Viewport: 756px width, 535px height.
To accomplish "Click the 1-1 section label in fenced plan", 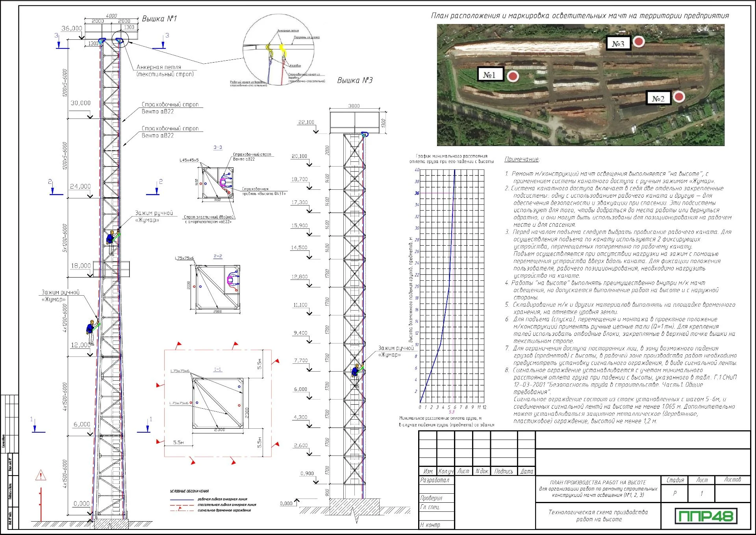I will 217,369.
